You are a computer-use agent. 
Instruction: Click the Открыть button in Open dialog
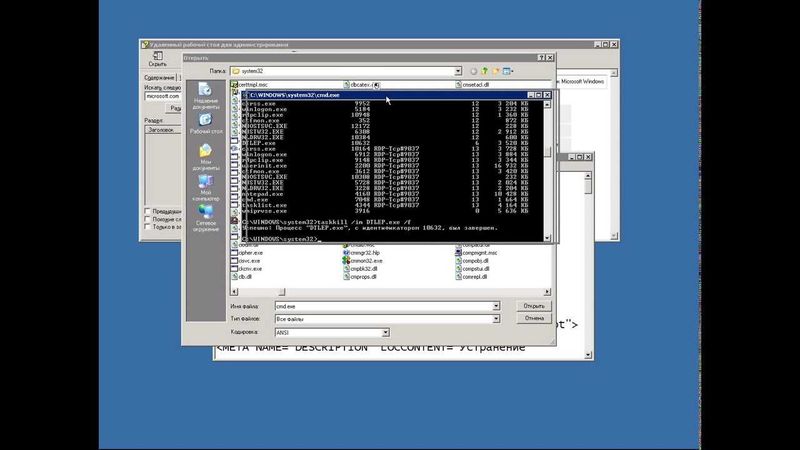(534, 306)
